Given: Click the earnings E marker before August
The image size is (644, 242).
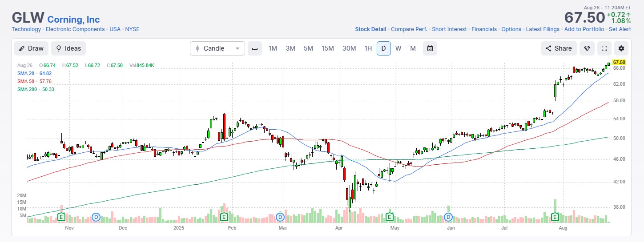Looking at the screenshot, I should tap(555, 217).
